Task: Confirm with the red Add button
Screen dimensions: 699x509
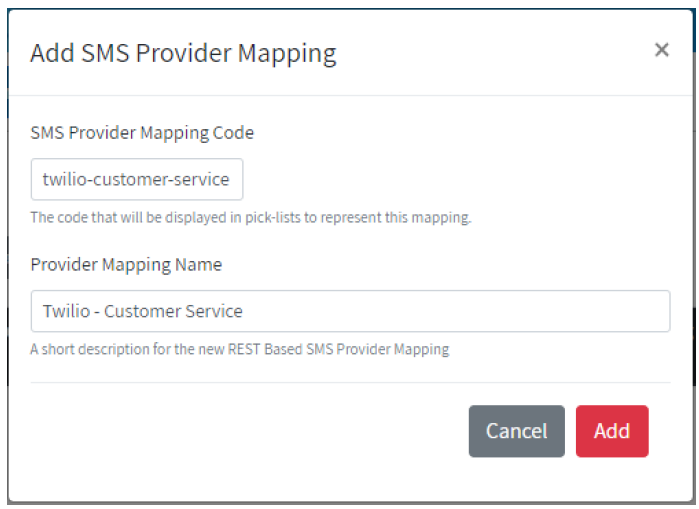Action: (612, 431)
